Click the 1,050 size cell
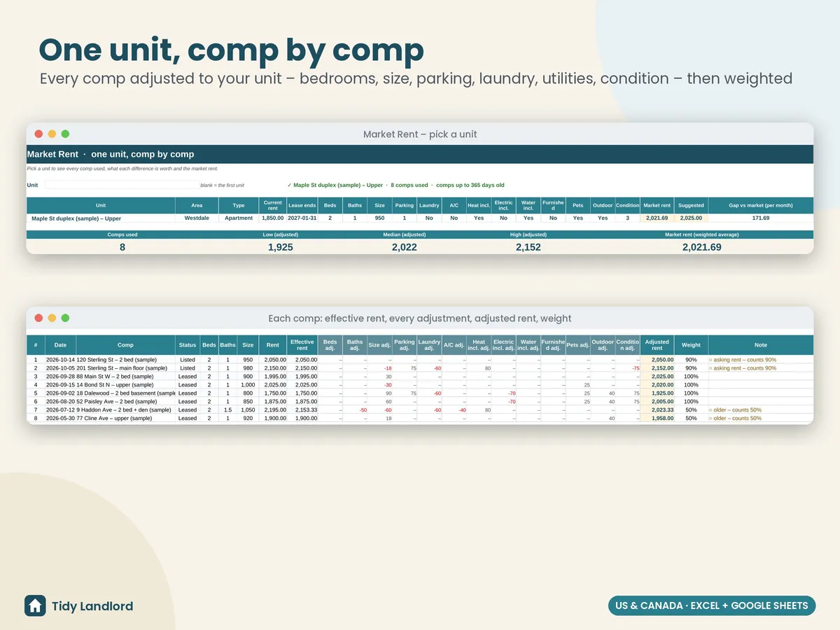Screen dimensions: 840x630 pos(248,409)
